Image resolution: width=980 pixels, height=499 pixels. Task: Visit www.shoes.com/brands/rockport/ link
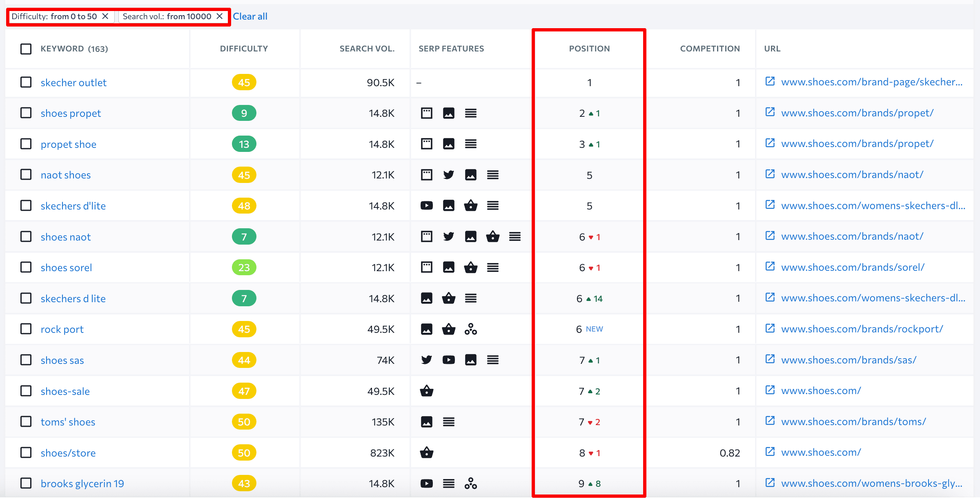862,329
